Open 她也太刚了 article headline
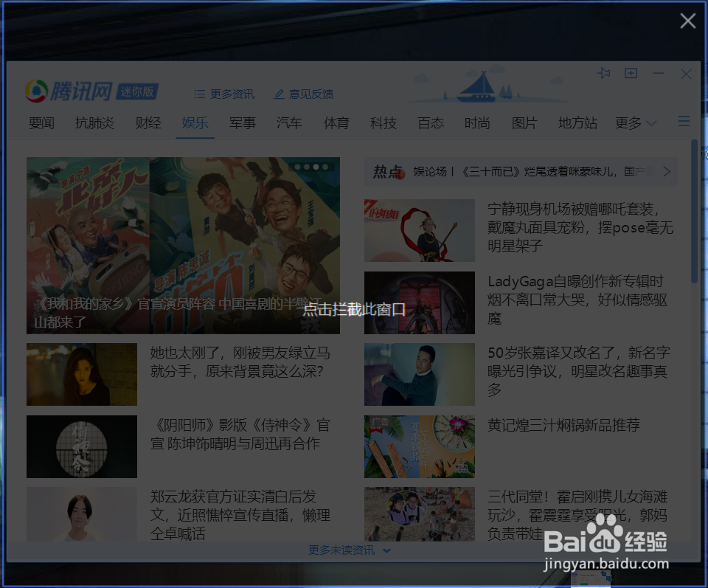Image resolution: width=708 pixels, height=588 pixels. coord(240,362)
